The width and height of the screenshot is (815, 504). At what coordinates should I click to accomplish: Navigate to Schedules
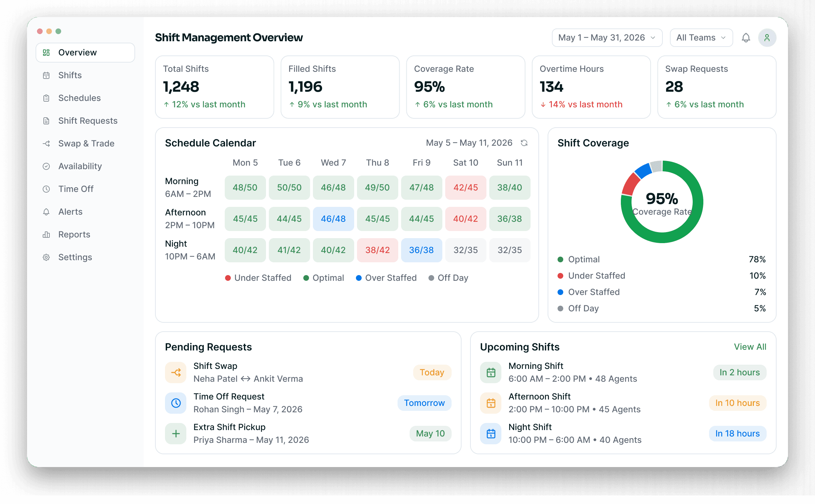[x=85, y=98]
